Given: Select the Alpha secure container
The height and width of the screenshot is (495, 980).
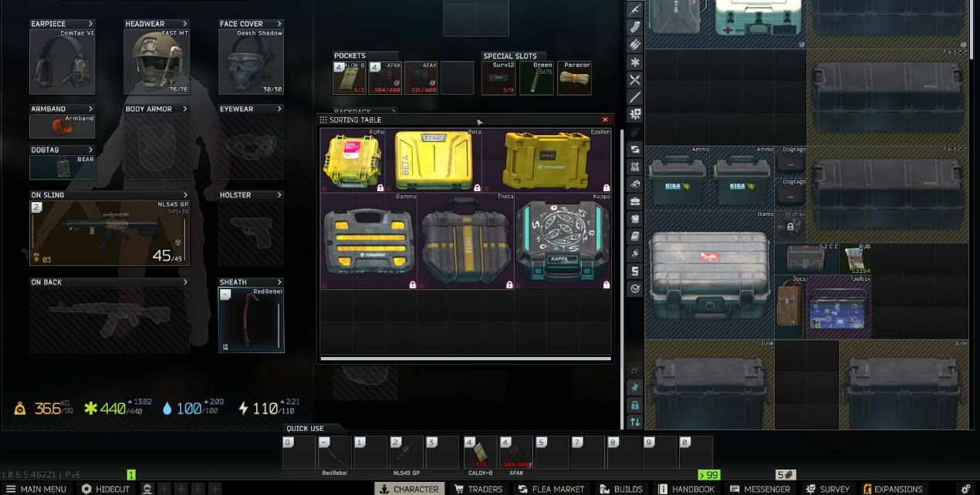Looking at the screenshot, I should click(x=353, y=161).
